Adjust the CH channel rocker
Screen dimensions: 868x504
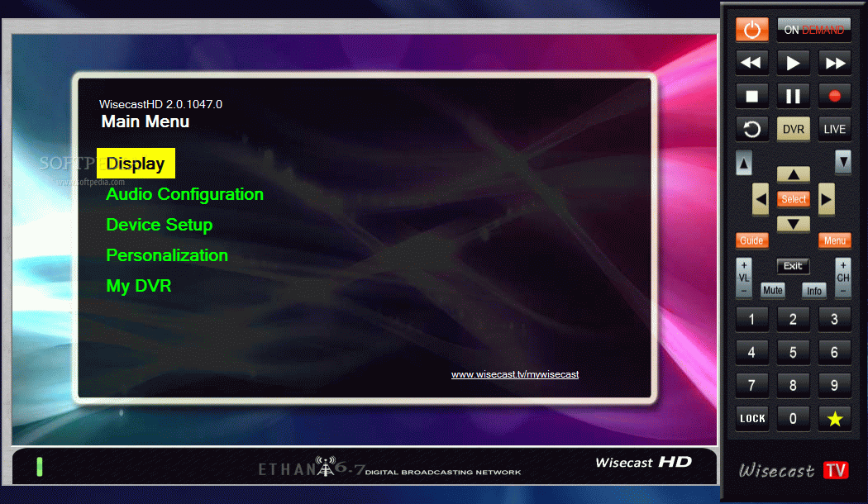click(x=843, y=278)
